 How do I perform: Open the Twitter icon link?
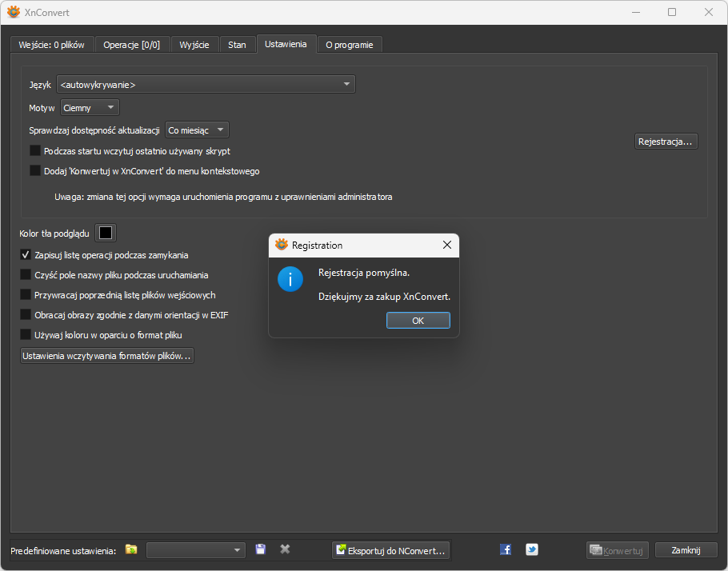pyautogui.click(x=532, y=549)
